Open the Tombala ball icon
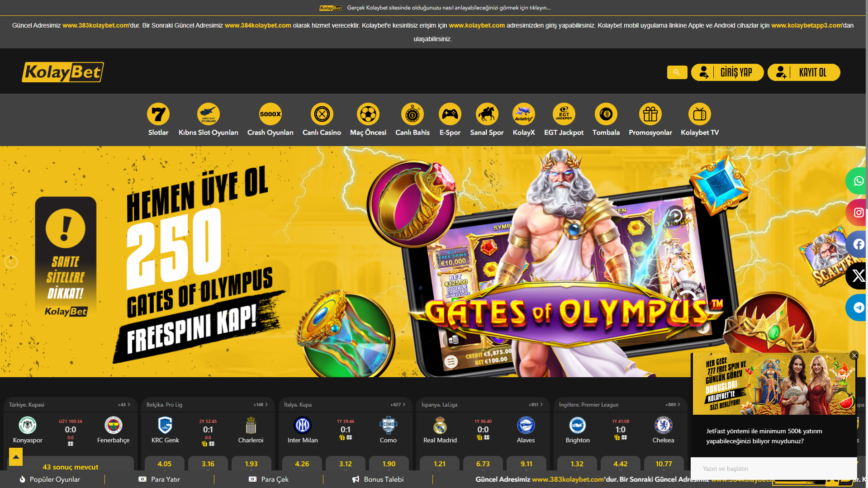868x488 pixels. coord(606,114)
